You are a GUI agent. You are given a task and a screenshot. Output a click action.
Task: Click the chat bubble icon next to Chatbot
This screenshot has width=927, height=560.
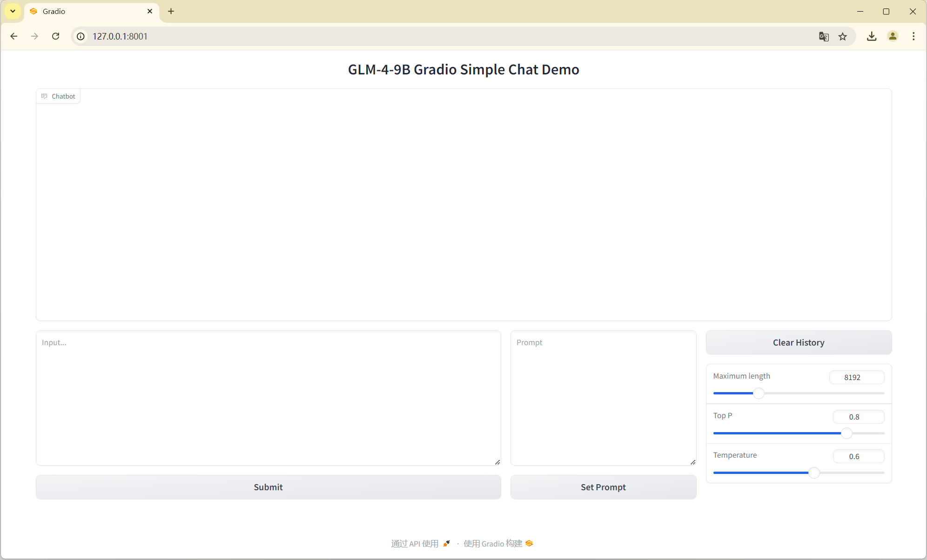coord(45,96)
